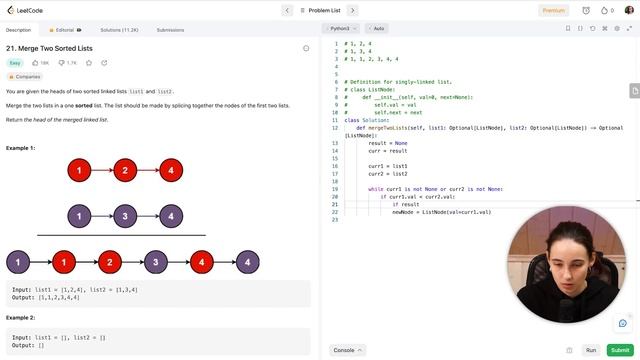The width and height of the screenshot is (640, 360).
Task: Switch to the Description tab
Action: pos(18,30)
